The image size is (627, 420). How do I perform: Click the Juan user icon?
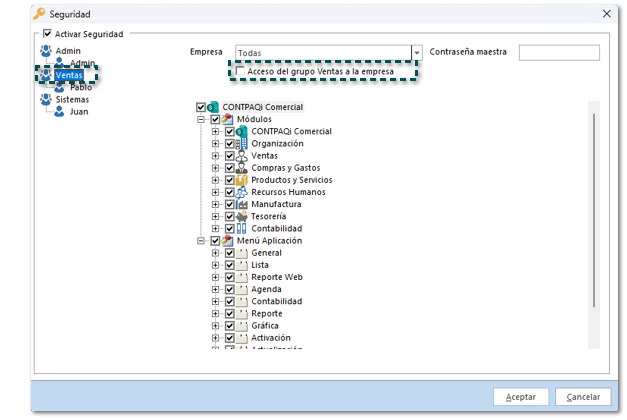coord(59,112)
